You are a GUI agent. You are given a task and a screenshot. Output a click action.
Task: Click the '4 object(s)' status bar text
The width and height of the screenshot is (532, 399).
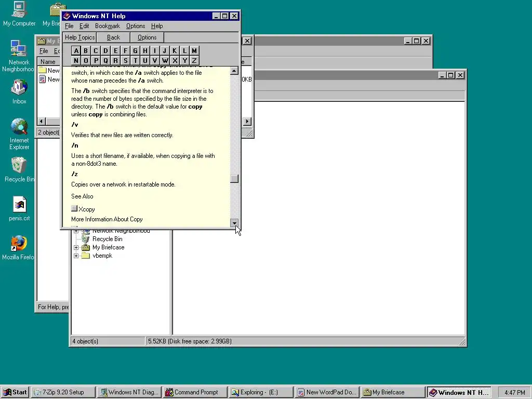(x=85, y=341)
